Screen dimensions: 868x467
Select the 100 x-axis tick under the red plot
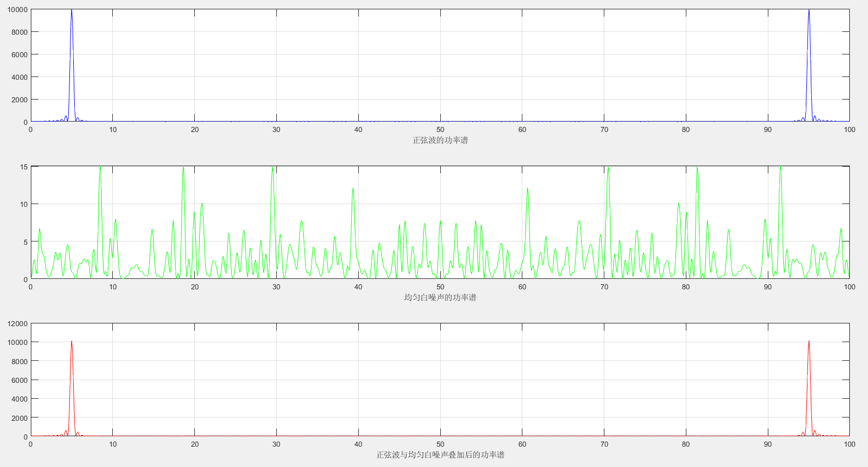(x=849, y=444)
